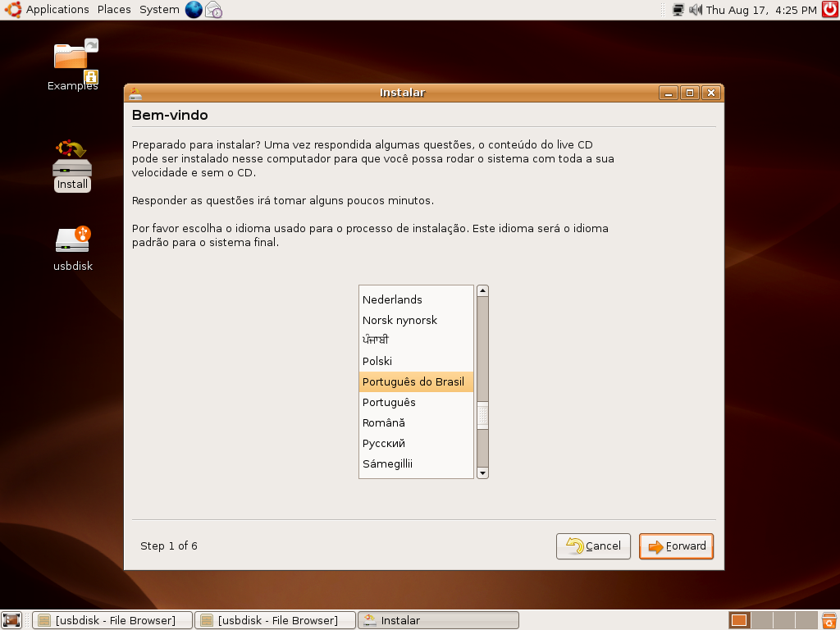The width and height of the screenshot is (840, 630).
Task: Click the Step 1 of 6 label
Action: point(169,546)
